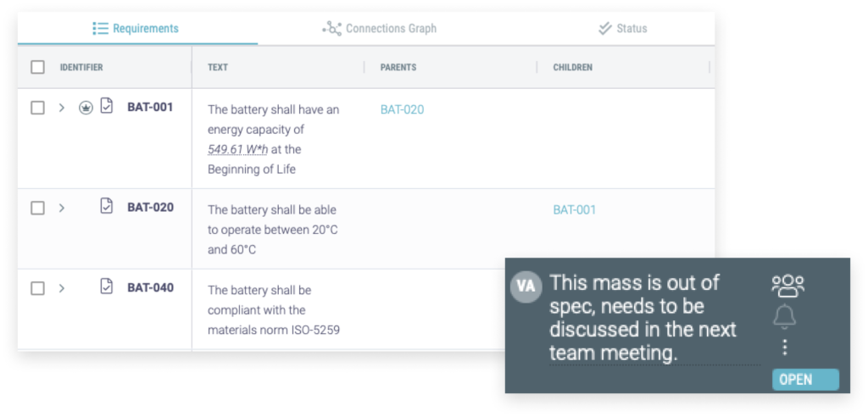Viewport: 868px width, 417px height.
Task: Click the OPEN status button
Action: point(805,380)
